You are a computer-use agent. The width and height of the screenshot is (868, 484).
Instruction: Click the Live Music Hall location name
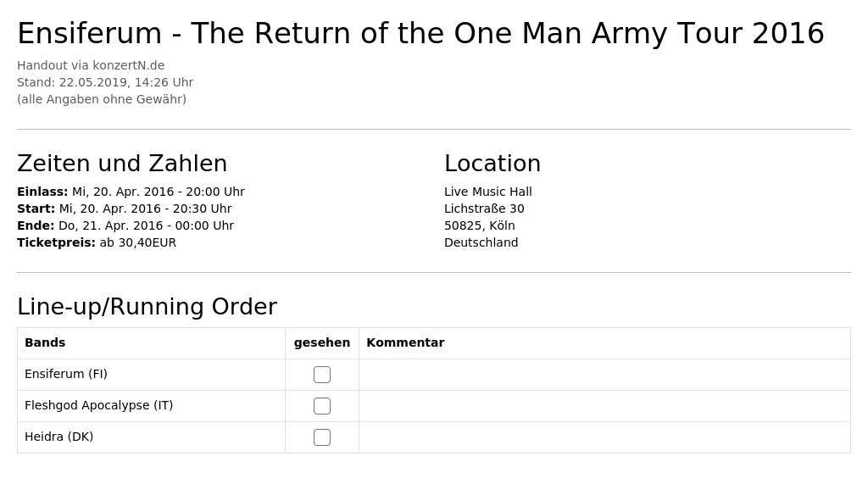point(487,192)
